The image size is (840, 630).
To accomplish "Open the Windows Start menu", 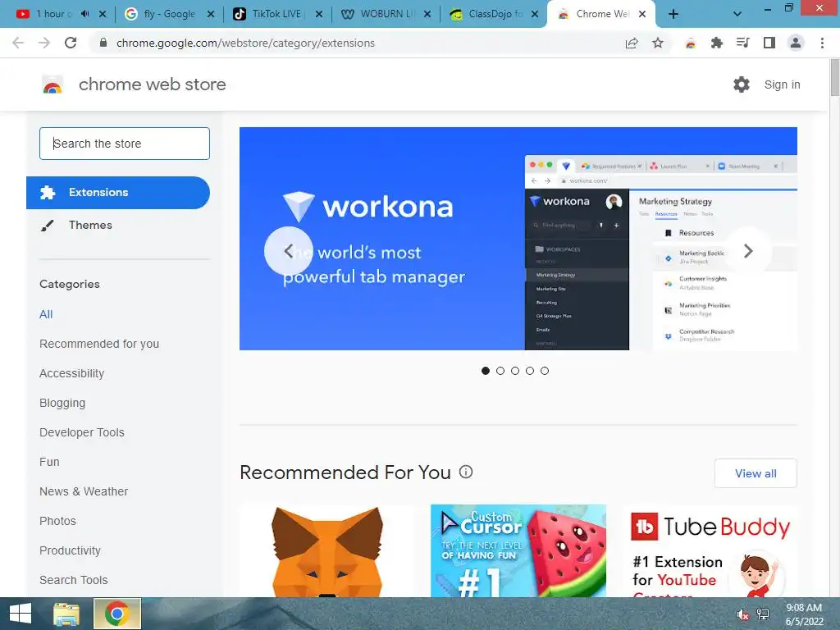I will (21, 614).
